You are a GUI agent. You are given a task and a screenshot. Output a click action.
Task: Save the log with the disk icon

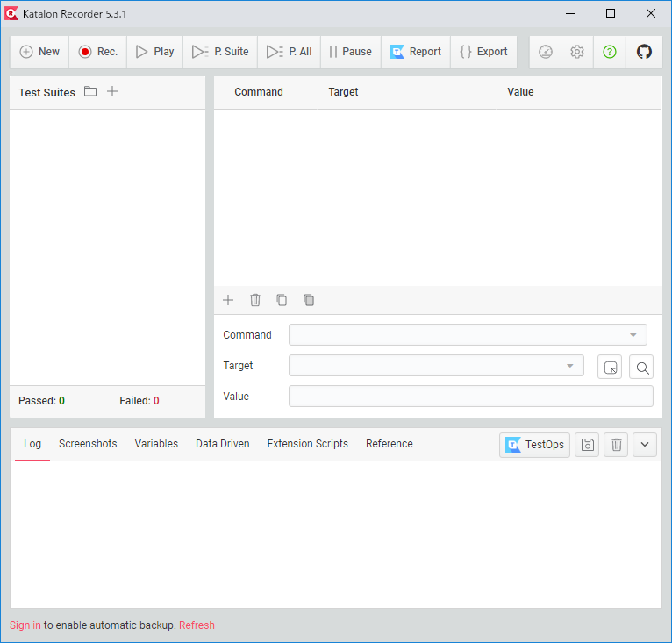click(587, 445)
